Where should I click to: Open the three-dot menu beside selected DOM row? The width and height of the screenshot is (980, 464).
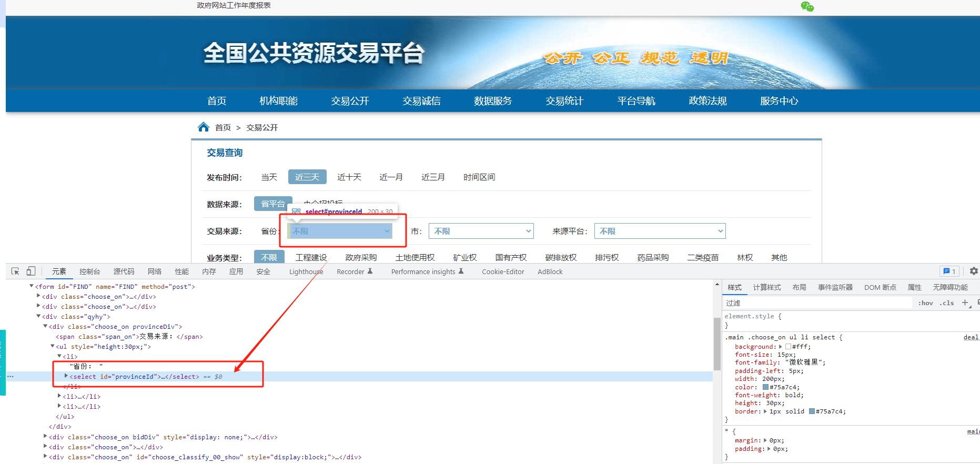click(x=11, y=377)
